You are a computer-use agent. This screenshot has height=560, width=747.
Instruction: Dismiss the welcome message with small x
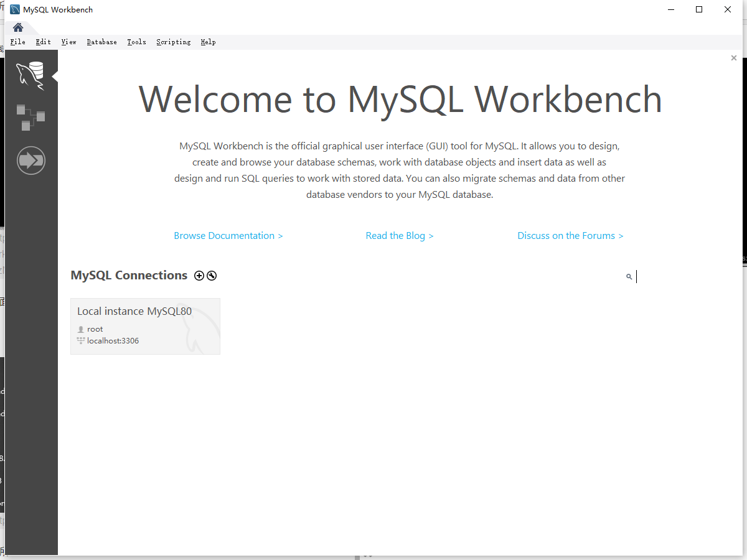coord(734,58)
